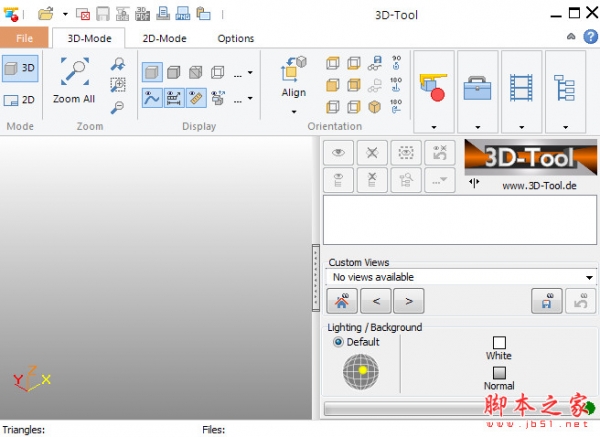
Task: Save custom view button
Action: coord(546,301)
